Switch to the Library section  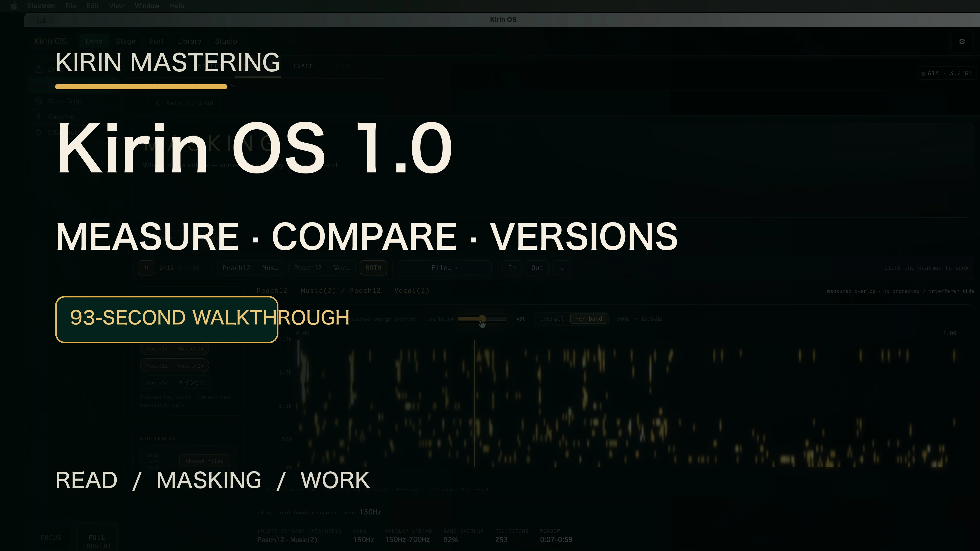point(189,41)
